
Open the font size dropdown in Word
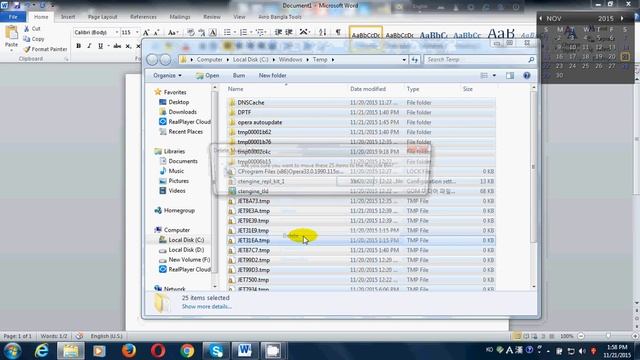[x=137, y=32]
